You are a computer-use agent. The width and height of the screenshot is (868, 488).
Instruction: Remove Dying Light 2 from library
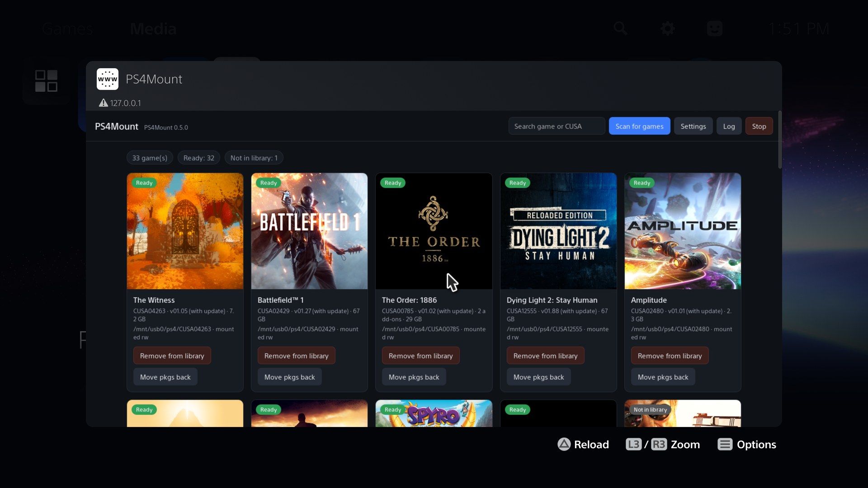point(545,356)
